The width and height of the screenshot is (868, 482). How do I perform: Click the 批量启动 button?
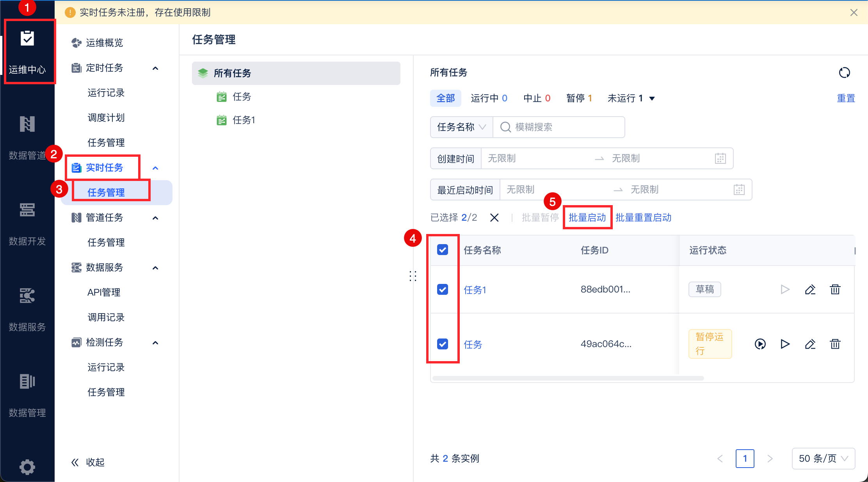587,218
